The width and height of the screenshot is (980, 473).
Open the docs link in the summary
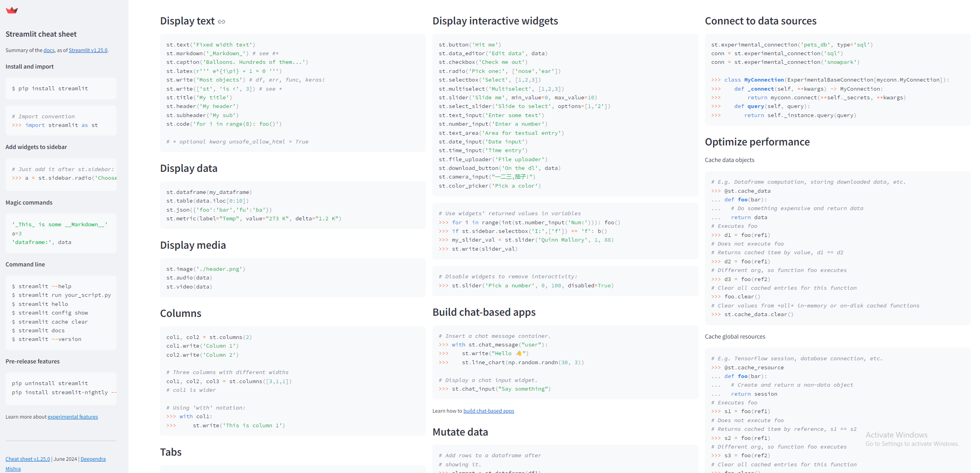pyautogui.click(x=49, y=50)
